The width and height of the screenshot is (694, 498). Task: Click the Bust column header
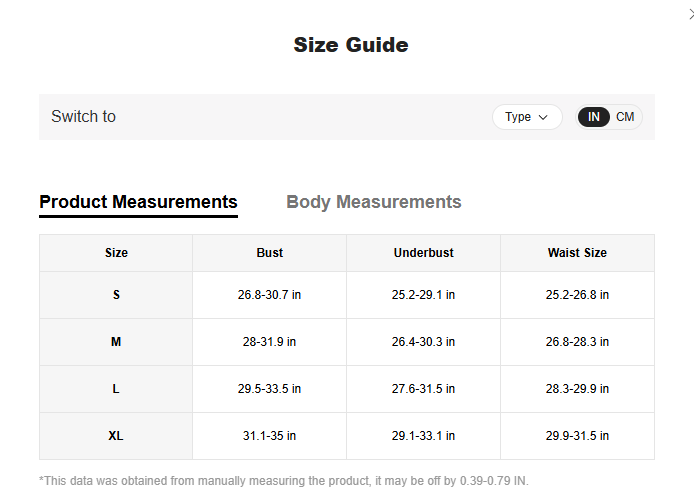coord(269,253)
